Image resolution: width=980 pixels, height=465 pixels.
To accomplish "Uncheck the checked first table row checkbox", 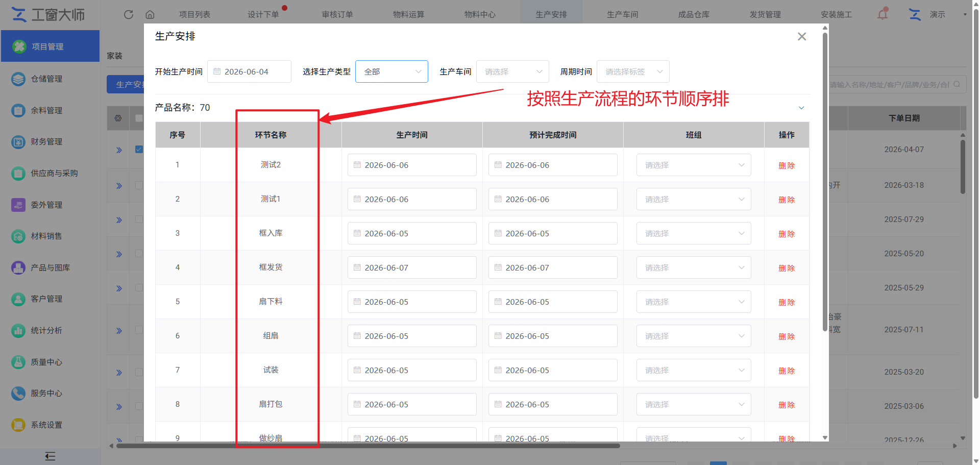I will click(x=139, y=150).
